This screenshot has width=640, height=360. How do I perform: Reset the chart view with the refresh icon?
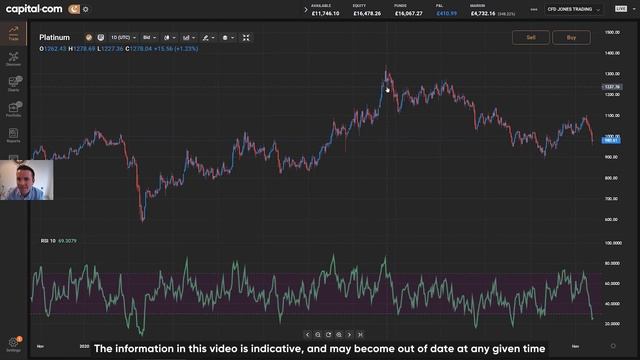click(328, 335)
